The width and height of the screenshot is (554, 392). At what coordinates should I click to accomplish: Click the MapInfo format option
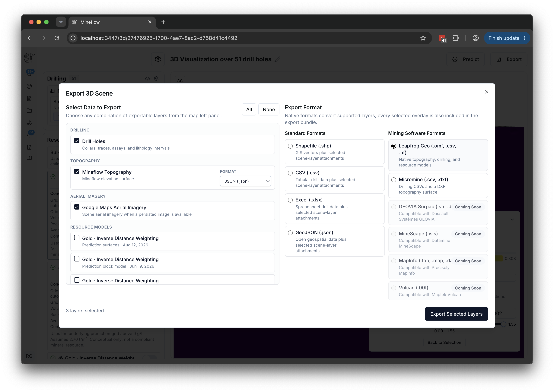tap(438, 267)
